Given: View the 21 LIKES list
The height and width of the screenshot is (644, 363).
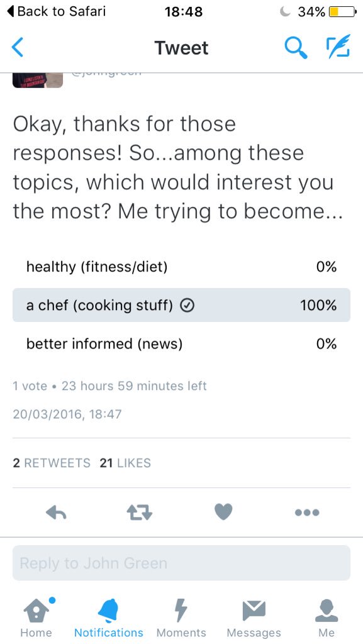Looking at the screenshot, I should (125, 463).
